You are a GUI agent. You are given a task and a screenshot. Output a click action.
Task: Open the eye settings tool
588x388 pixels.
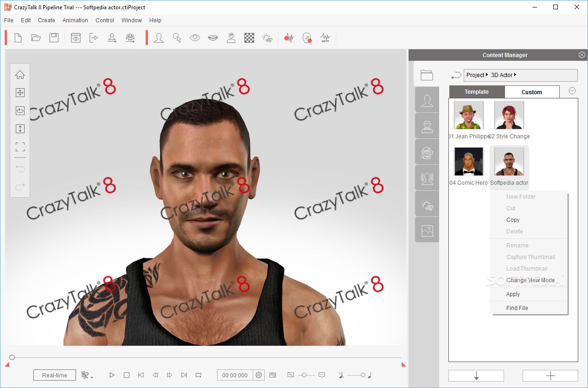click(195, 38)
